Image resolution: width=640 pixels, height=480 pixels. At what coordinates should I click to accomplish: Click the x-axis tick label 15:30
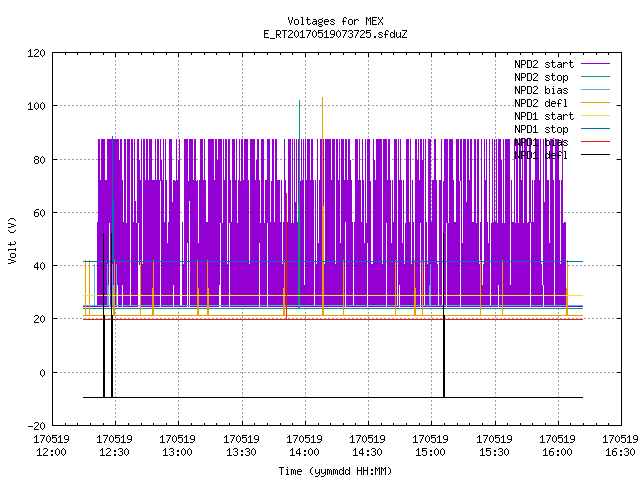click(494, 452)
